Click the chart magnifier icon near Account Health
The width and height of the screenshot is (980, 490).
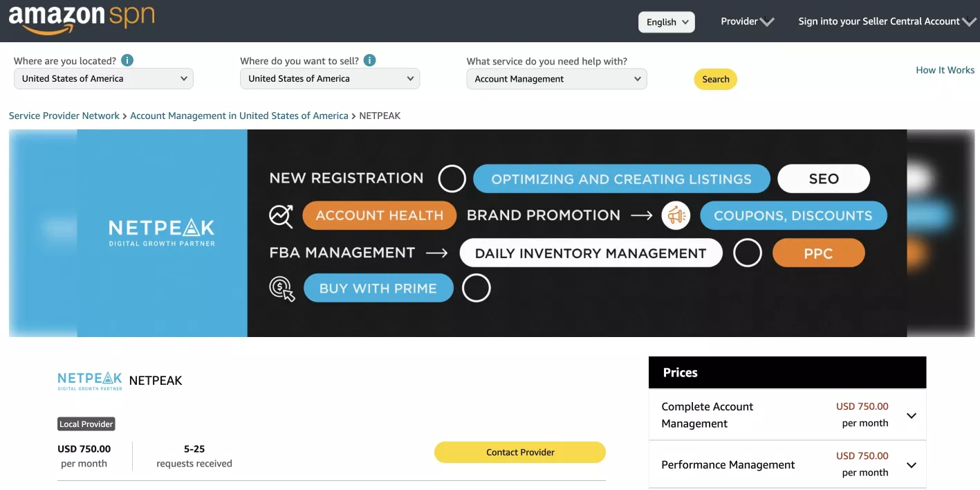[281, 216]
